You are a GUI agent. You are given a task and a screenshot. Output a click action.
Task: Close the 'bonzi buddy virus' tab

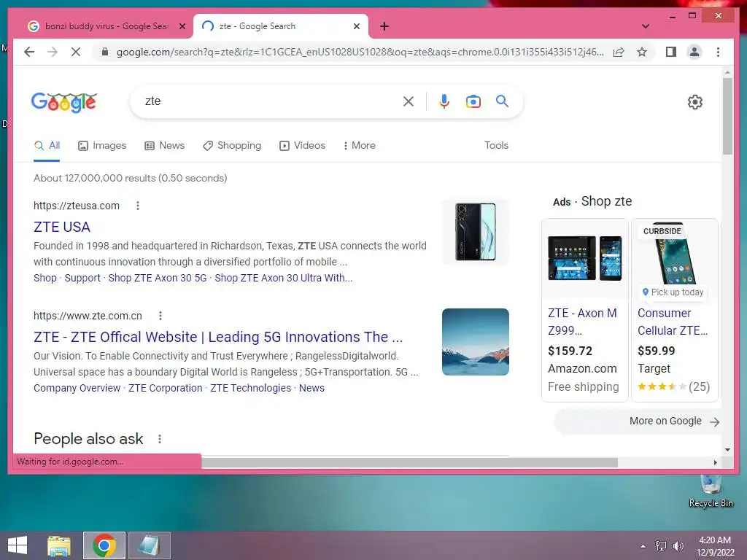click(182, 26)
